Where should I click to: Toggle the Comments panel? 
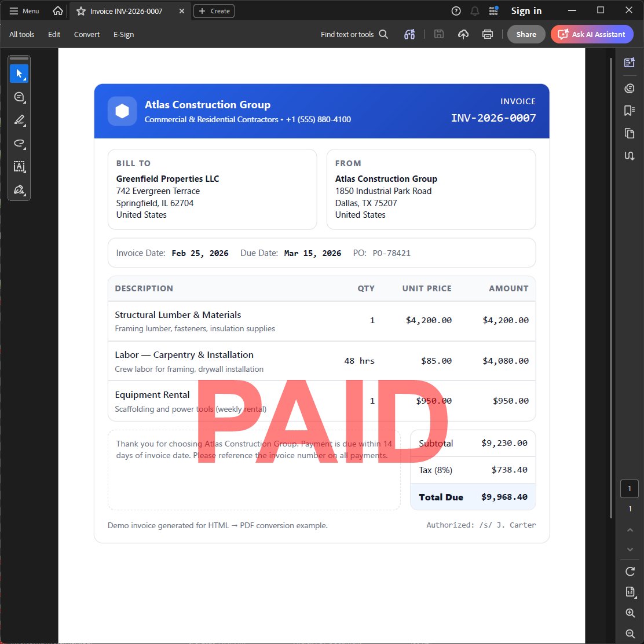point(630,87)
